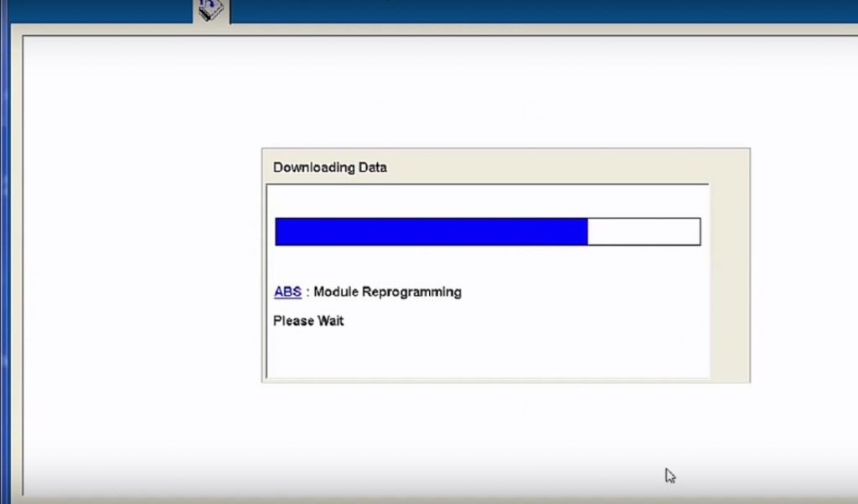Open the ABS module link
The image size is (858, 504).
pos(288,292)
